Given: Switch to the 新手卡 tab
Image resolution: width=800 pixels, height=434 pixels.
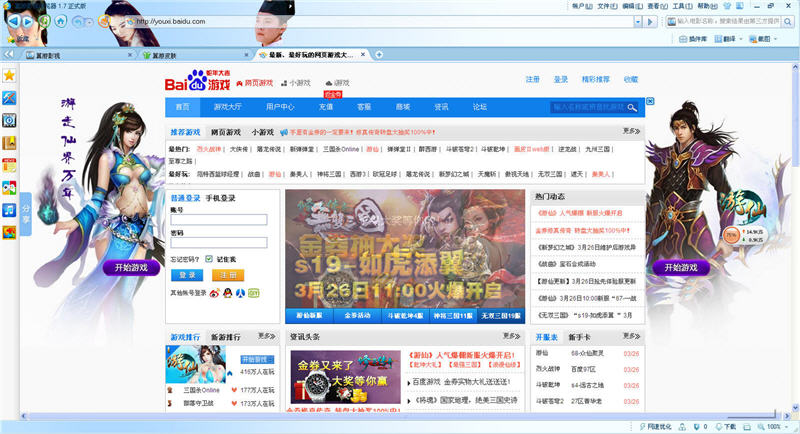Looking at the screenshot, I should tap(579, 337).
